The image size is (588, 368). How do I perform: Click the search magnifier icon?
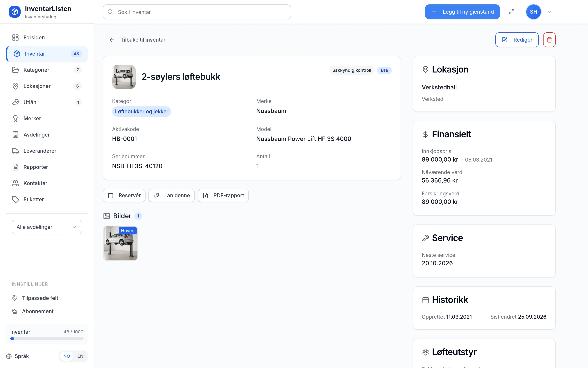pyautogui.click(x=110, y=12)
